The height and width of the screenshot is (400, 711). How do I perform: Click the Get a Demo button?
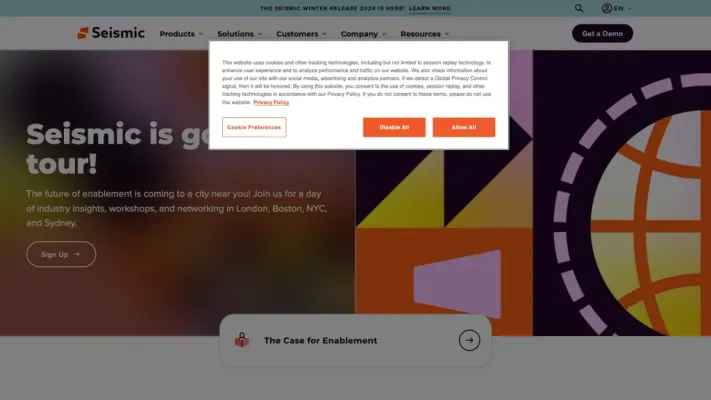(602, 34)
